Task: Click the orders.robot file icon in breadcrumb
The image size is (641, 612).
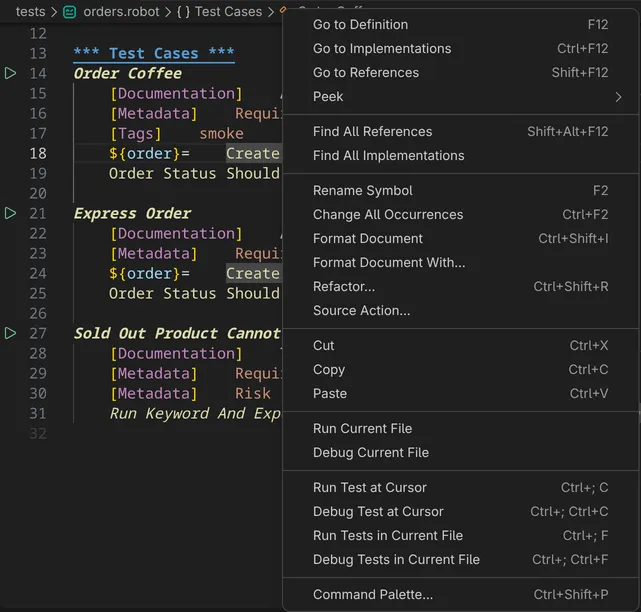Action: 69,12
